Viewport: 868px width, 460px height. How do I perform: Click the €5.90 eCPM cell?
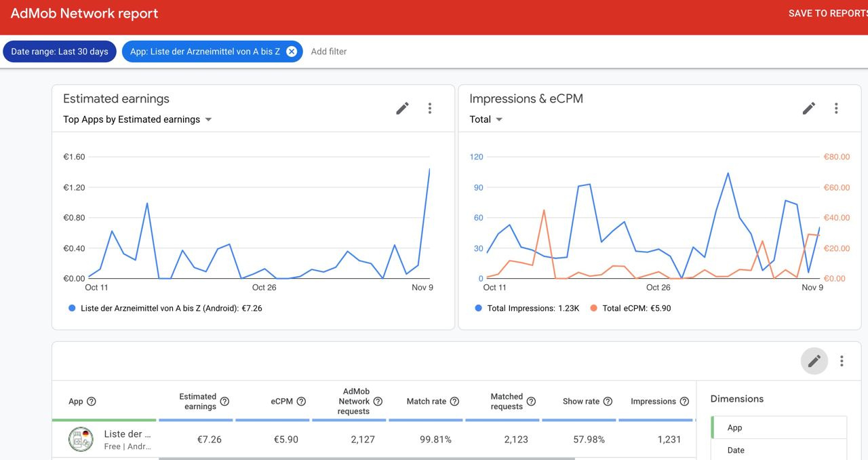click(286, 440)
